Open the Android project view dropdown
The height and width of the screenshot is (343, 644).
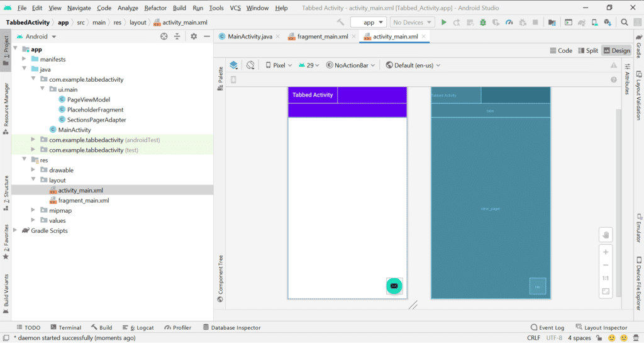click(x=36, y=37)
